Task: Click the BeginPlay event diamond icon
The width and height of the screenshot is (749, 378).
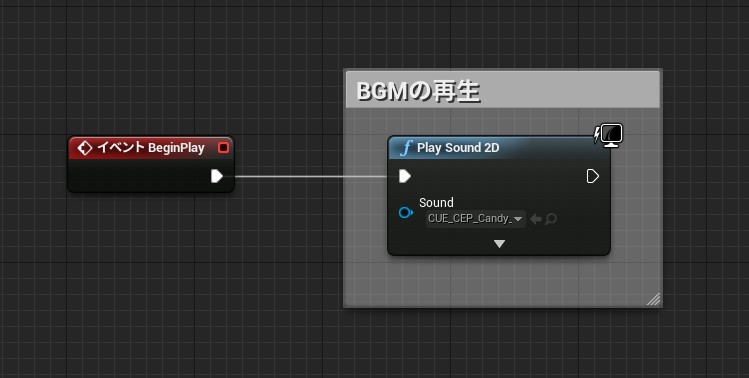Action: [85, 148]
